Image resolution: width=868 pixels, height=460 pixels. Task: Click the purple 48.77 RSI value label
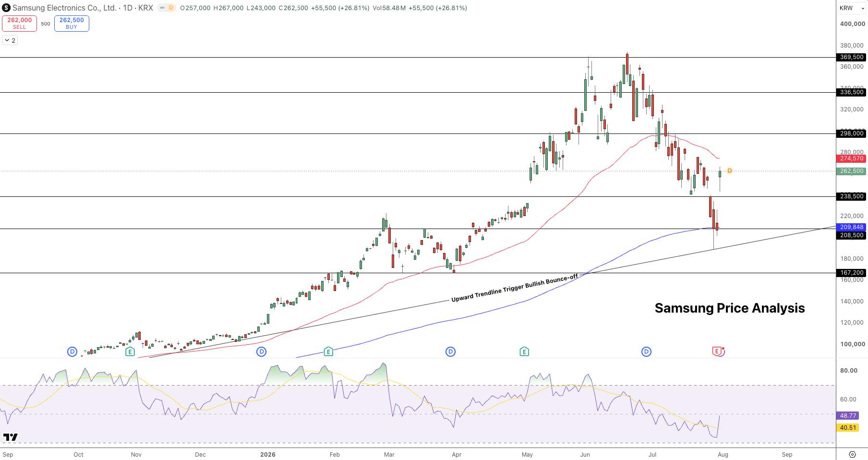coord(848,416)
